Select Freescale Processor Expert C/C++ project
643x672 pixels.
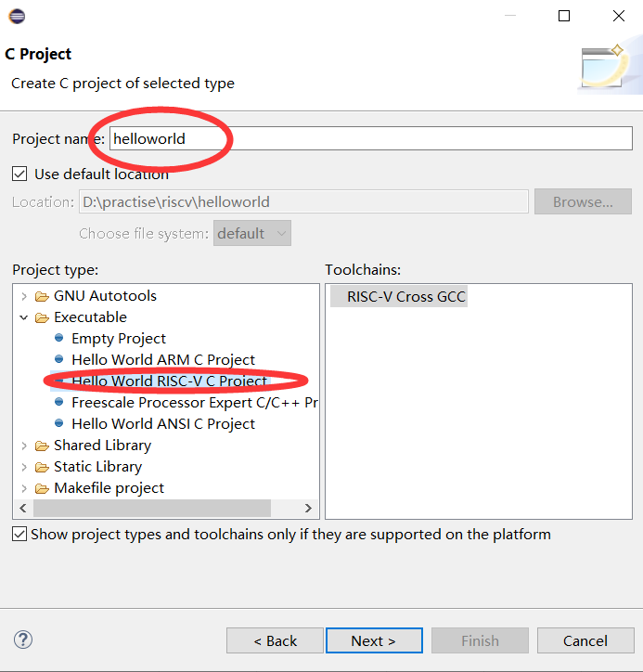coord(194,403)
